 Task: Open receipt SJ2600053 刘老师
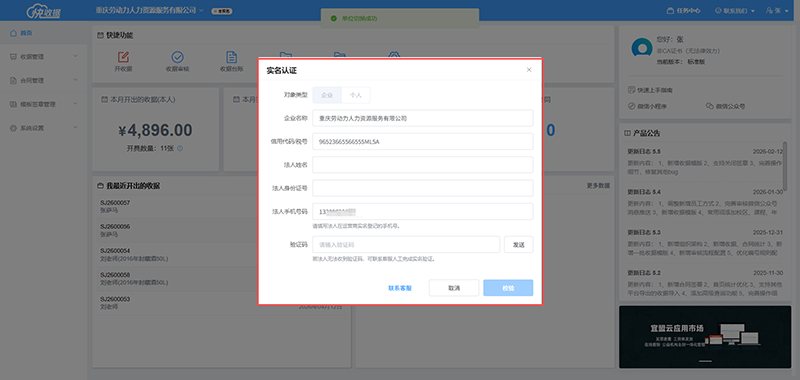tap(221, 303)
